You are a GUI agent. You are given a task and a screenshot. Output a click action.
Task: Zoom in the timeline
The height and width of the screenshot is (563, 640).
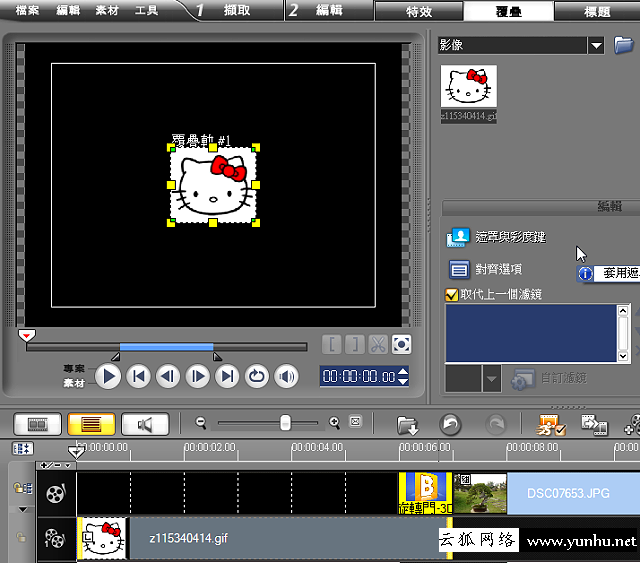(x=334, y=423)
